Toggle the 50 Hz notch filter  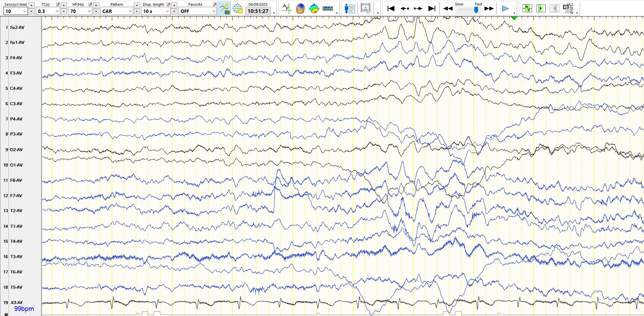224,9
